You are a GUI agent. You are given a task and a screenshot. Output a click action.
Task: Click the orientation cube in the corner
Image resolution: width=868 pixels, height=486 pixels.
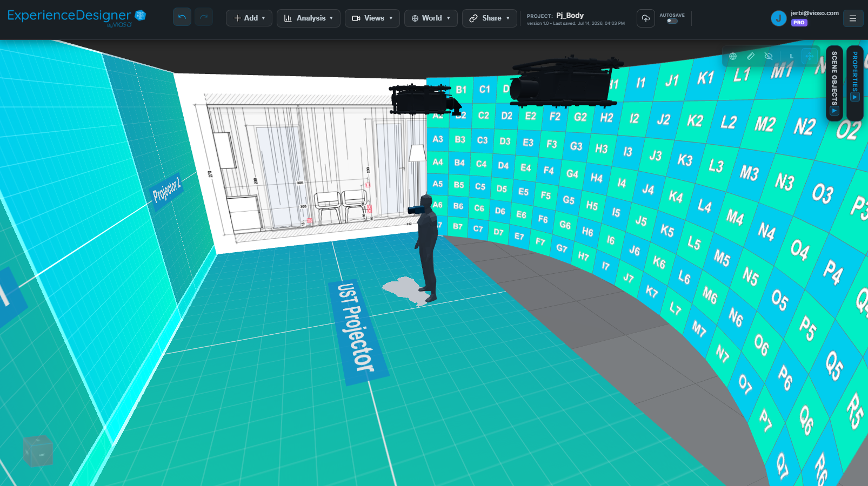pyautogui.click(x=38, y=450)
